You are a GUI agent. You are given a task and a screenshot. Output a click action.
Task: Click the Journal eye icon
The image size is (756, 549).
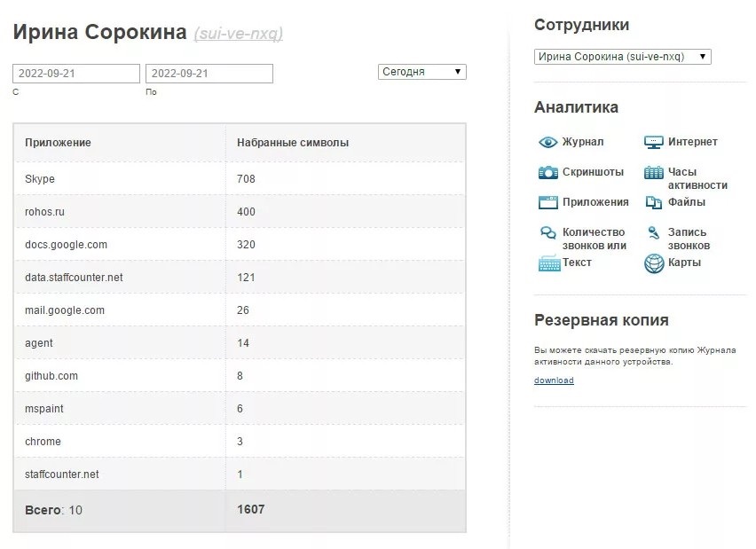[x=547, y=142]
